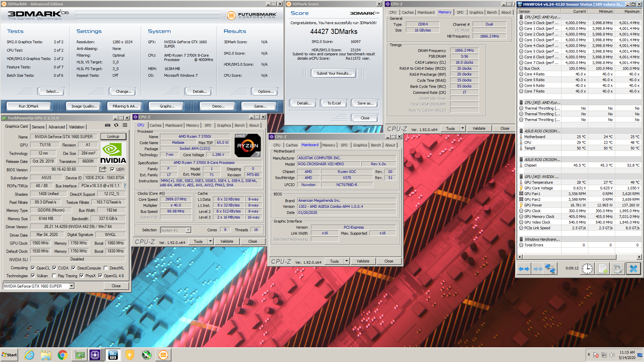Open Tools dropdown arrow in CPU-Z CPU window
Viewport: 644px width, 362px height.
[x=210, y=241]
